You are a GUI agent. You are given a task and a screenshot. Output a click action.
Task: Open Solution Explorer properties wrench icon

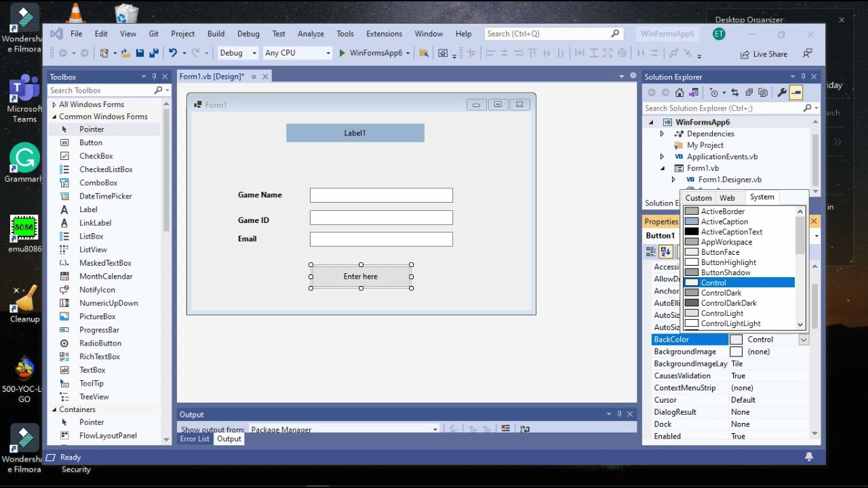coord(782,93)
